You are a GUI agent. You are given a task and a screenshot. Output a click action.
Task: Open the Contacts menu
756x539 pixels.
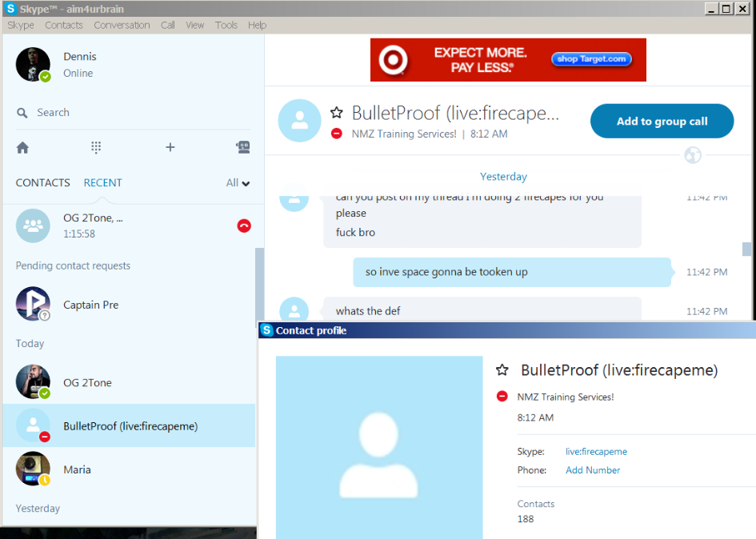[64, 25]
